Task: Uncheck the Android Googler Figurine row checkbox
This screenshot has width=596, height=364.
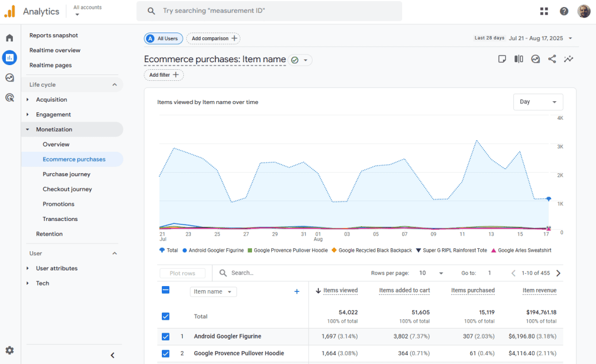Action: [x=166, y=337]
